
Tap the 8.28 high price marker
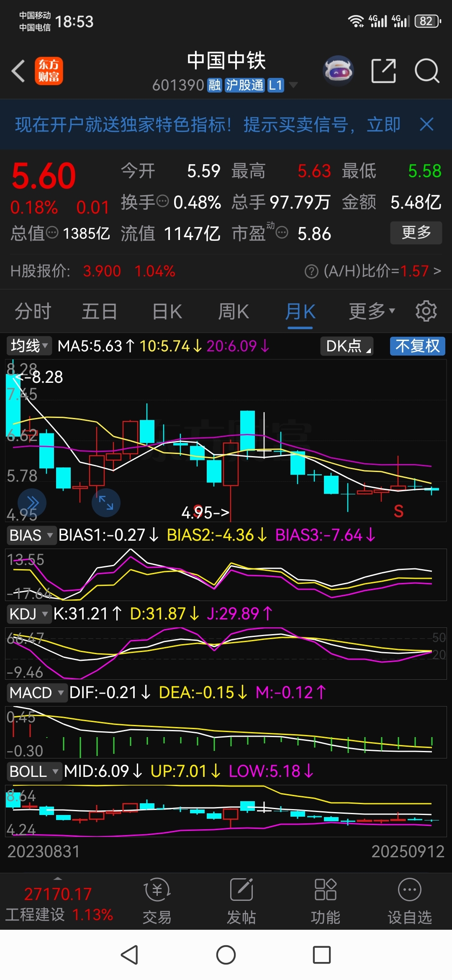point(39,377)
